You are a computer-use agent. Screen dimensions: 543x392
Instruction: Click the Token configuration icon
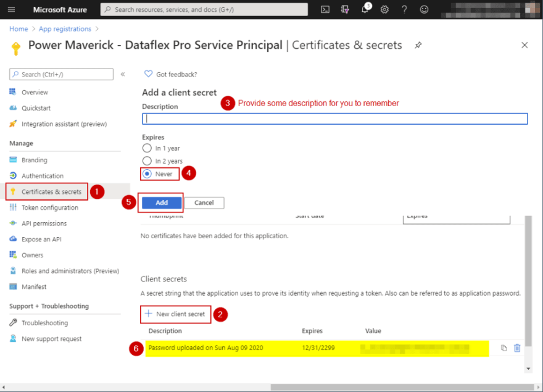tap(13, 207)
